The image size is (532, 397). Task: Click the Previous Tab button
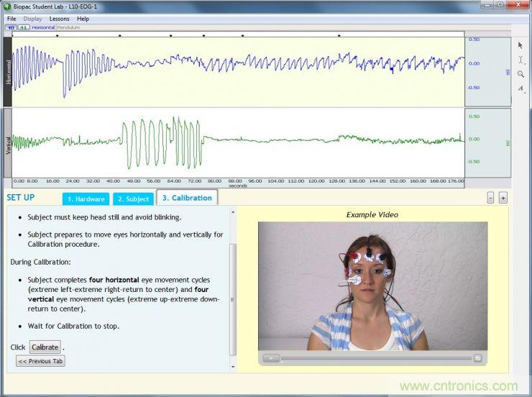click(41, 361)
